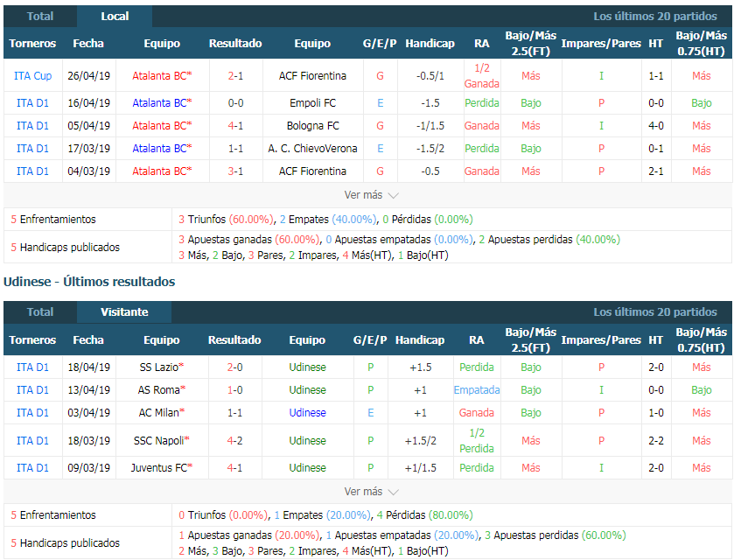Click '3 Triunfos (60.00%)' in the Atalanta summary
The height and width of the screenshot is (560, 734).
[226, 219]
